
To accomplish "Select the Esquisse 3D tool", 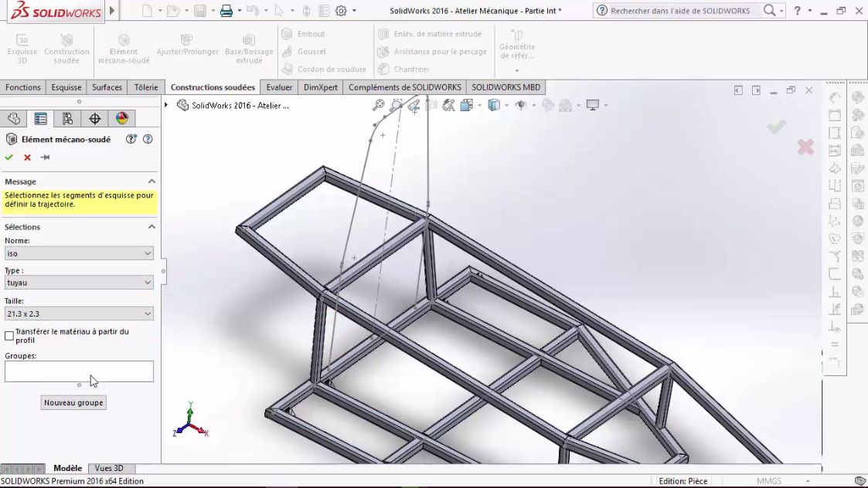I will click(x=22, y=48).
